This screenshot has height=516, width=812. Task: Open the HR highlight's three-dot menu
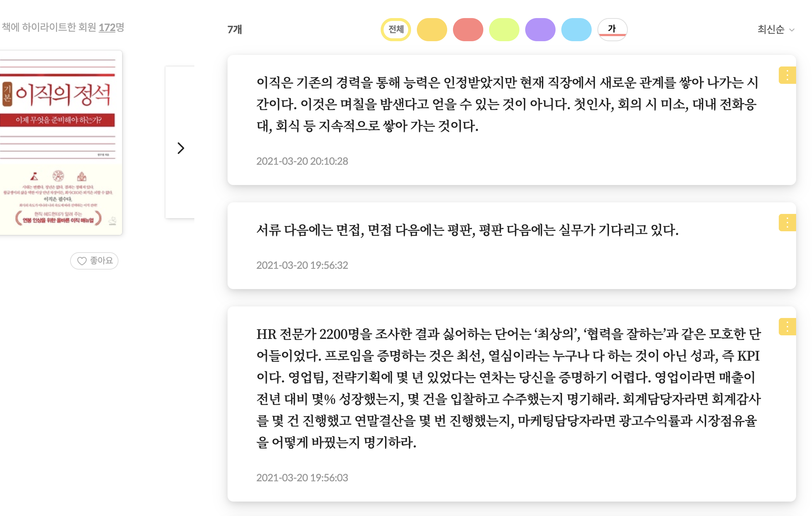(787, 327)
